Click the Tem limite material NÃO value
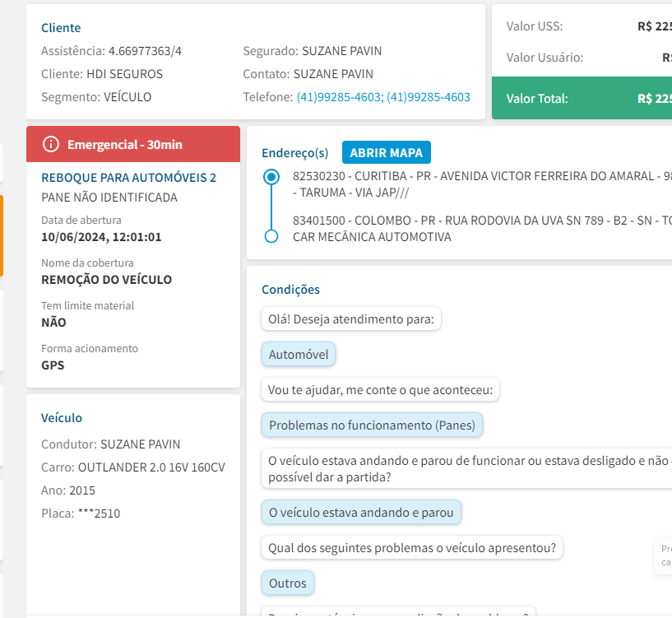This screenshot has height=618, width=672. coord(53,323)
